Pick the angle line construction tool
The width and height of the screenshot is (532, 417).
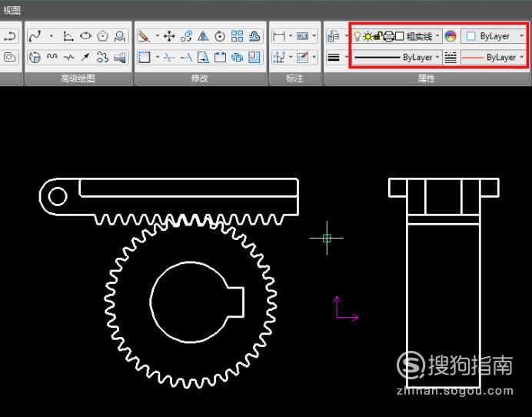click(68, 35)
